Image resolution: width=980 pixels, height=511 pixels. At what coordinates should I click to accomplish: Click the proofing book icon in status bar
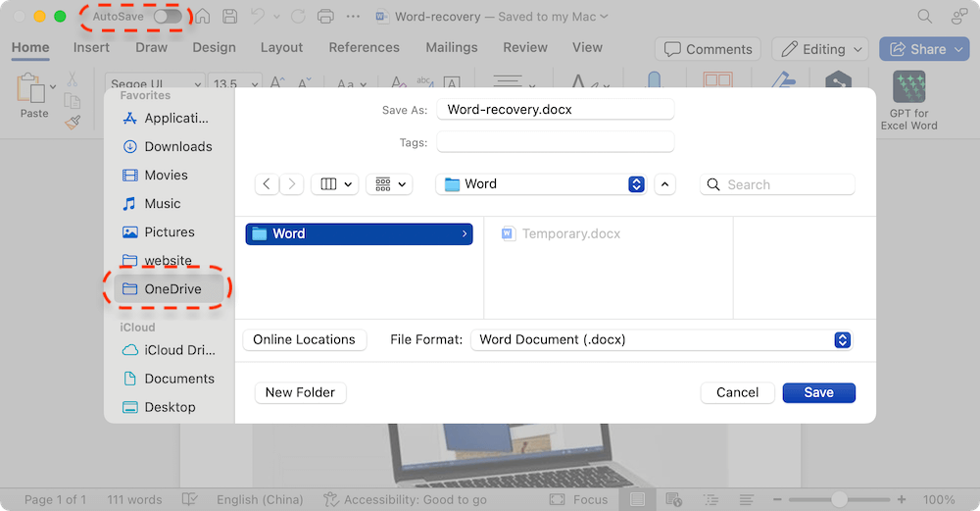point(189,499)
